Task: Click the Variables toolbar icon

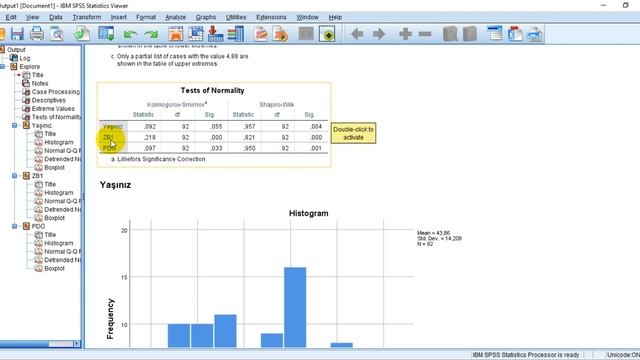Action: 236,34
